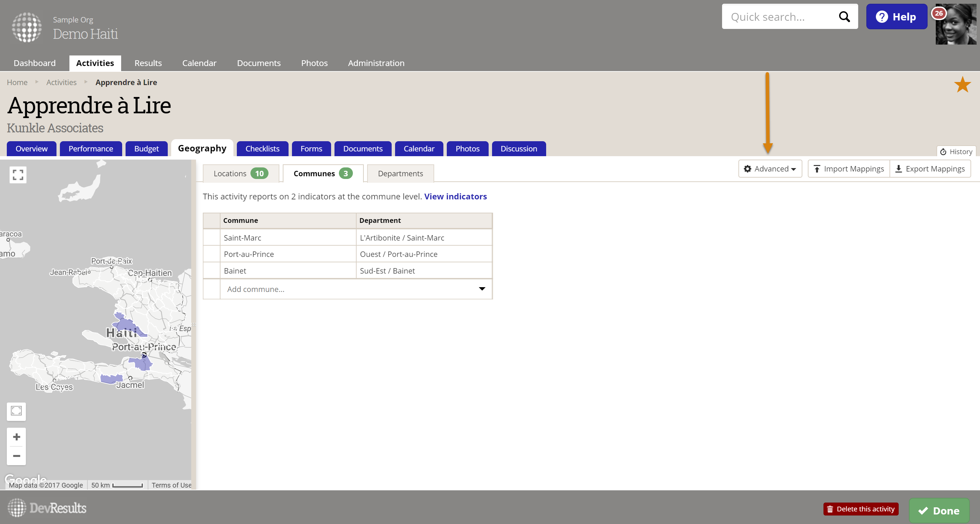Click the Delete this activity button

861,509
